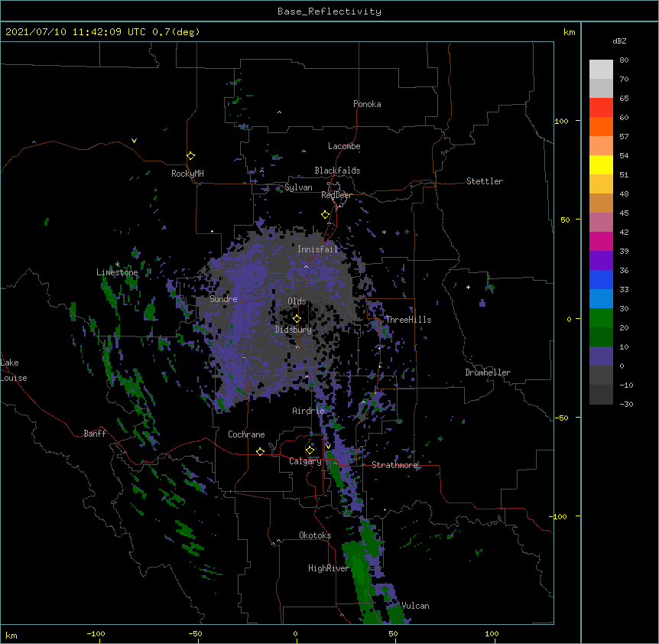Click the RedDeer city label
The image size is (659, 644).
336,195
